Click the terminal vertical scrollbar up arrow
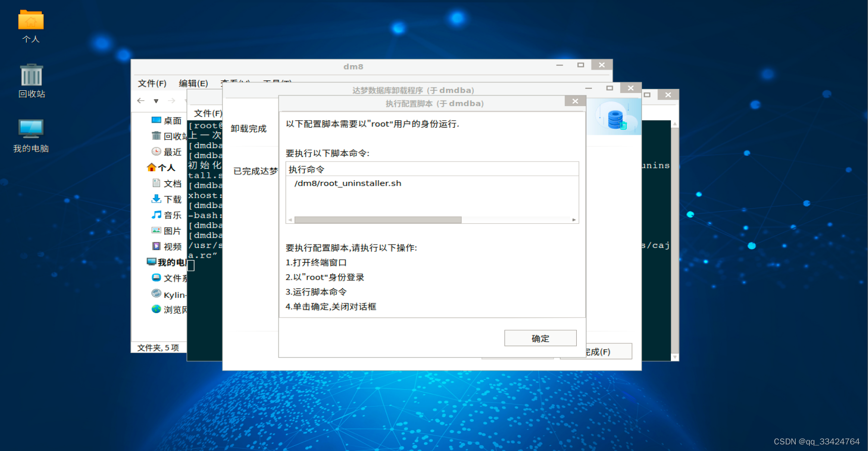This screenshot has width=868, height=451. click(675, 124)
